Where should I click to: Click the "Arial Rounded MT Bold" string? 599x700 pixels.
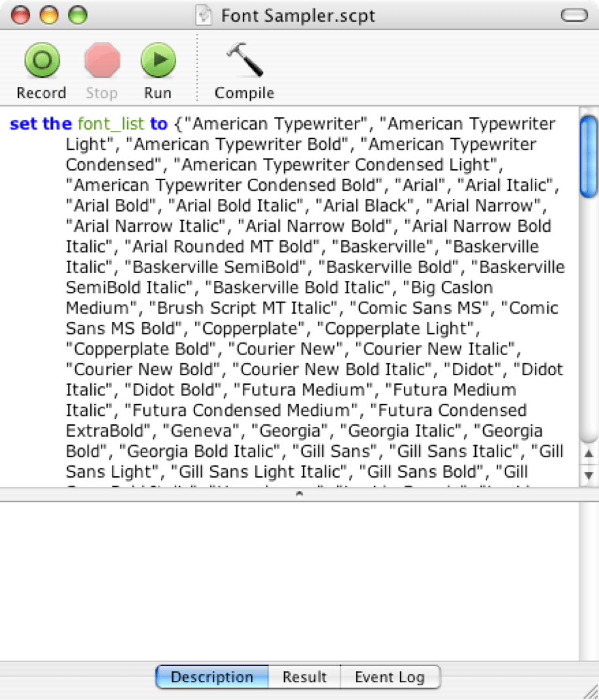point(222,246)
